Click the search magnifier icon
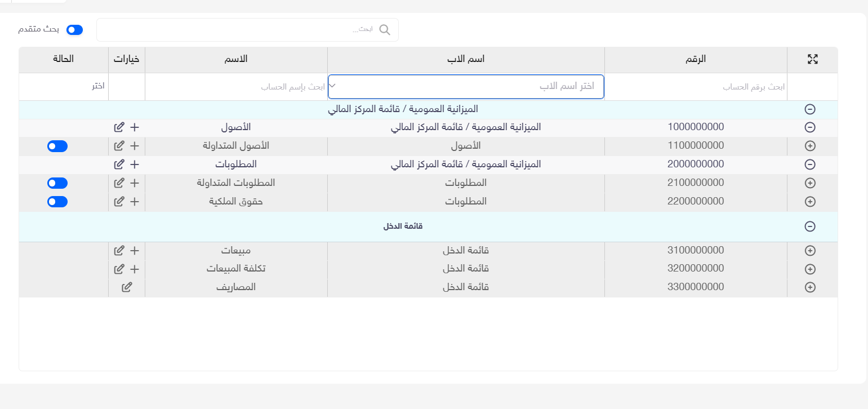Viewport: 868px width, 409px height. (x=385, y=30)
